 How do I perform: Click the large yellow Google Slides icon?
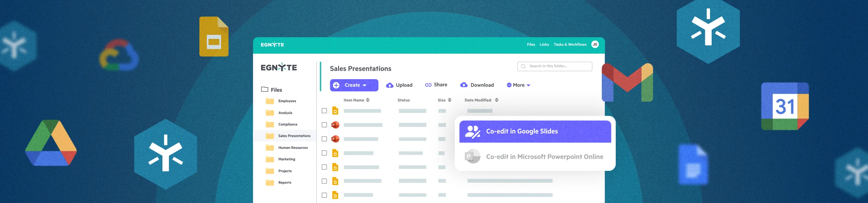click(214, 37)
